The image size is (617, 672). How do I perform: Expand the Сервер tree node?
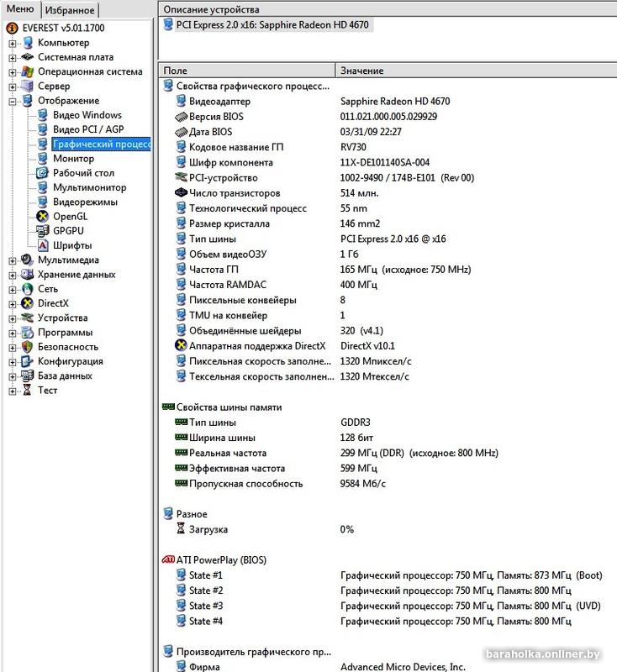click(13, 87)
